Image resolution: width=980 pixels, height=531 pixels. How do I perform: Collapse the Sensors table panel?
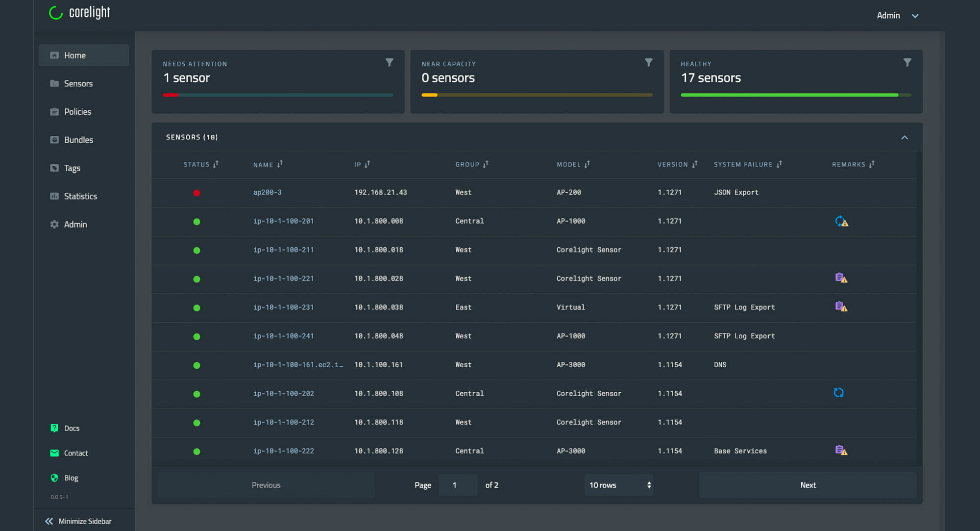tap(904, 137)
